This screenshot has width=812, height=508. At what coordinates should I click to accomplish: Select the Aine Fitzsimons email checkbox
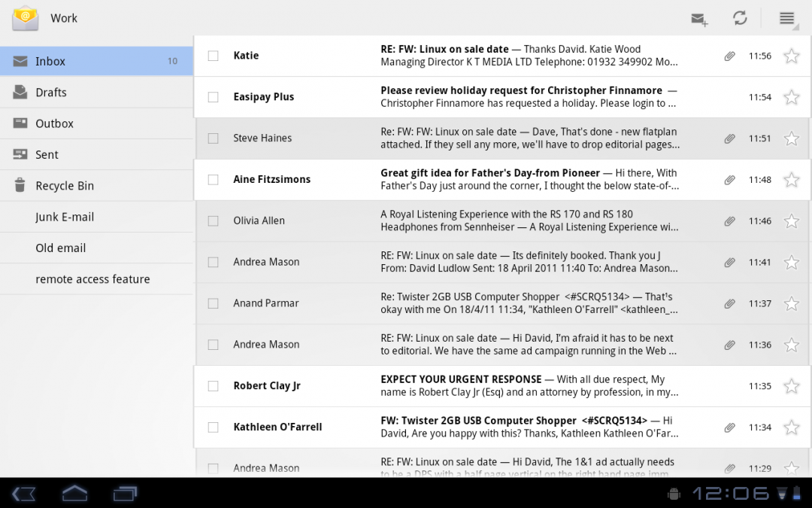coord(213,179)
